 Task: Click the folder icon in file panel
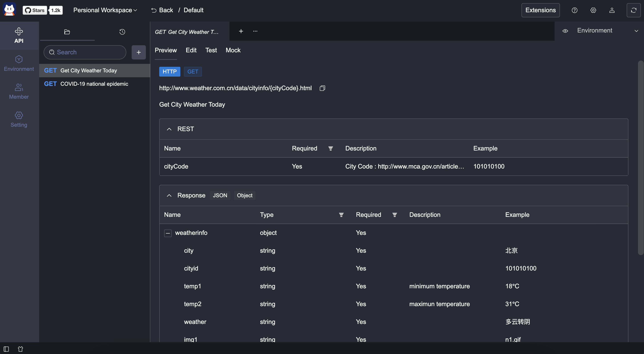point(67,31)
